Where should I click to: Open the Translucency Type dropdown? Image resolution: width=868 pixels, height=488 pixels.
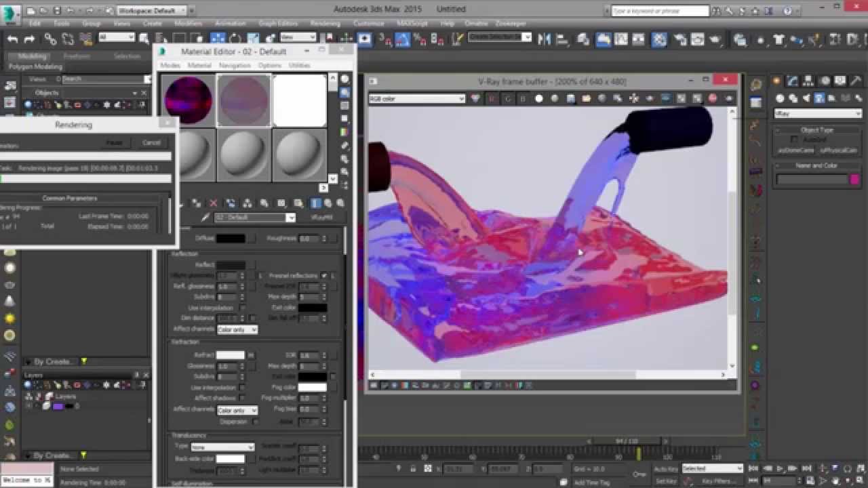(222, 447)
